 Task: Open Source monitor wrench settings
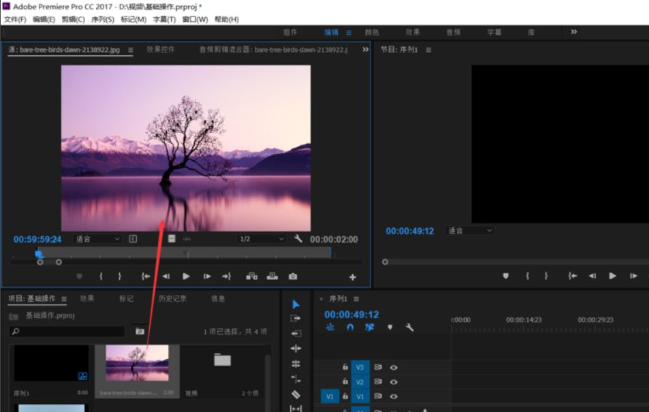pos(298,239)
